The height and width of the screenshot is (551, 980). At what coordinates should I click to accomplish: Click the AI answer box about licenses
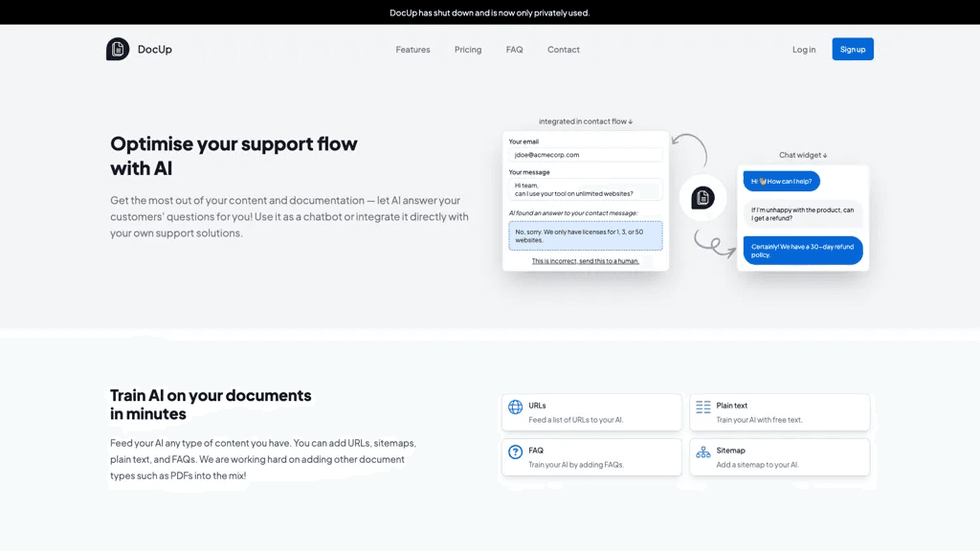[x=585, y=235]
